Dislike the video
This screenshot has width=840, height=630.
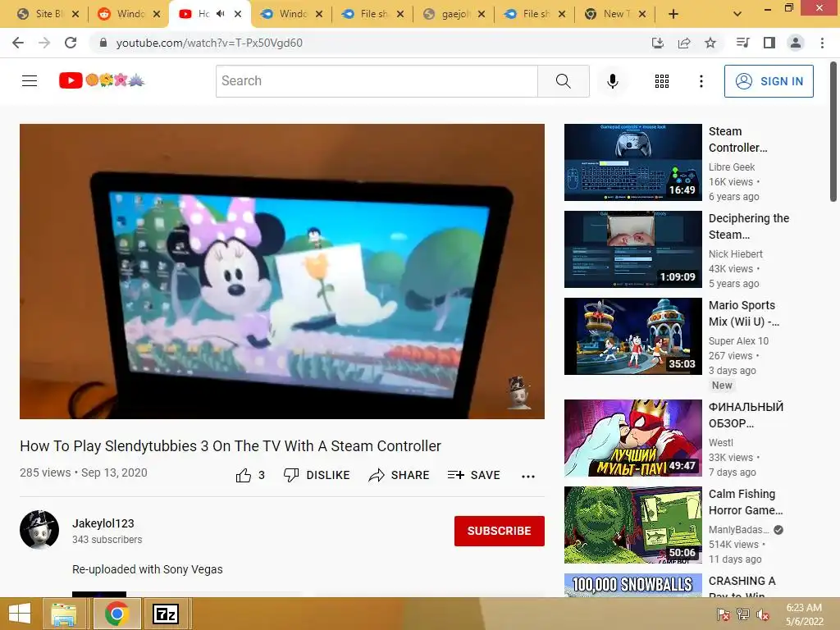[x=317, y=475]
